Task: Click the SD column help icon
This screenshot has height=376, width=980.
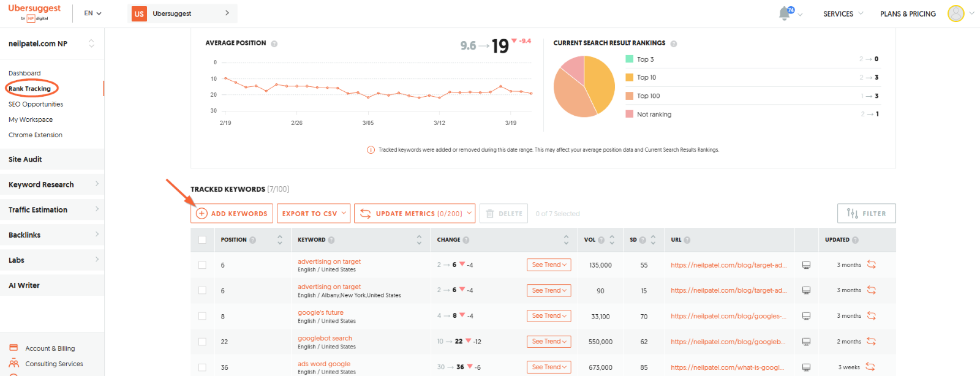Action: click(642, 240)
